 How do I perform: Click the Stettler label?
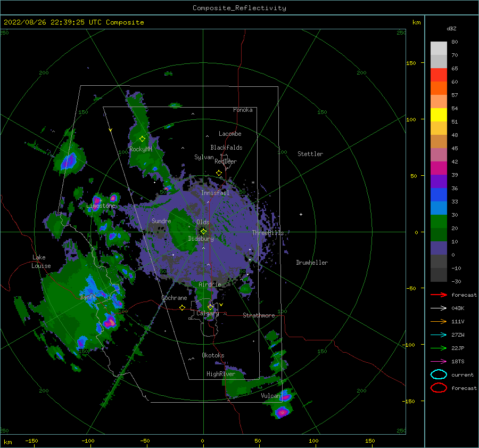pos(310,154)
